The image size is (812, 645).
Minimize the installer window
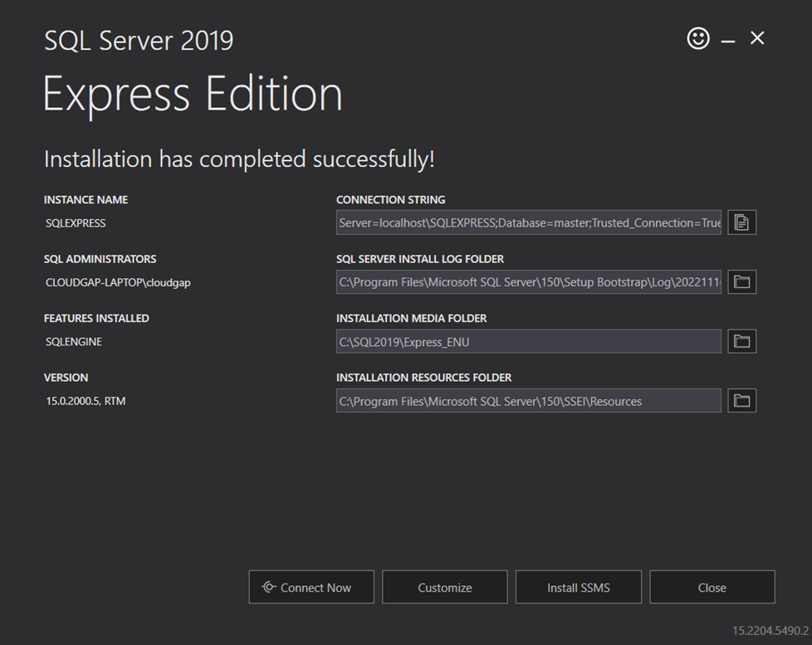tap(728, 41)
